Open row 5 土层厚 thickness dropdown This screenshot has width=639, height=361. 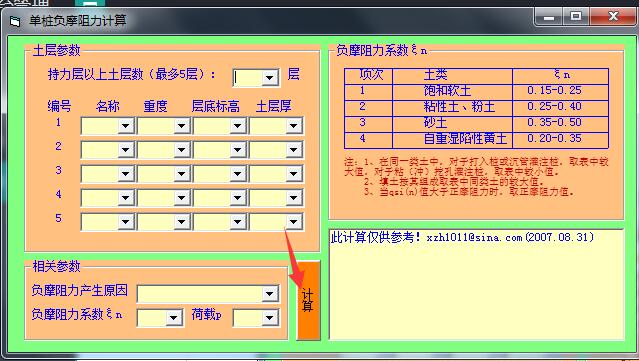coord(294,222)
